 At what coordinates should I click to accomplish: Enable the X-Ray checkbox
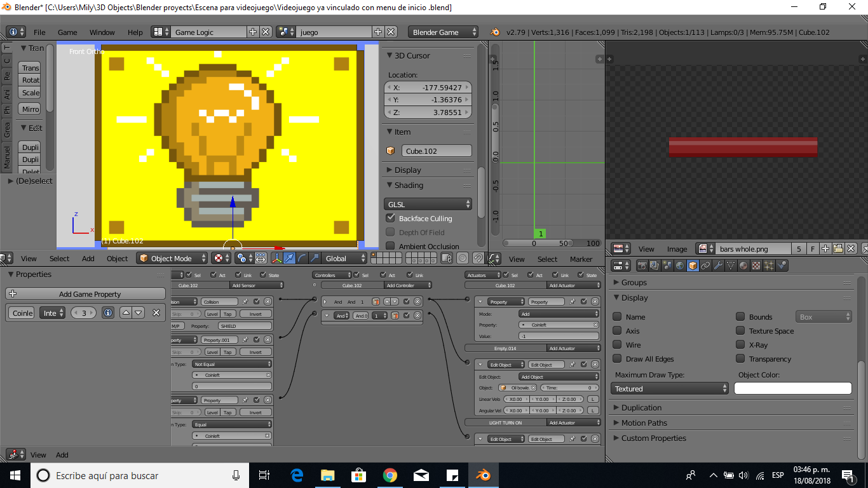tap(740, 344)
